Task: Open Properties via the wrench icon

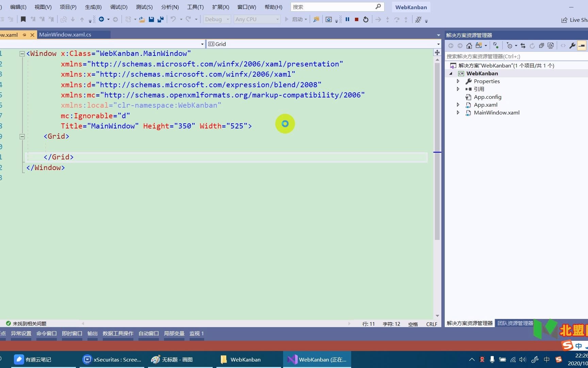Action: click(572, 46)
